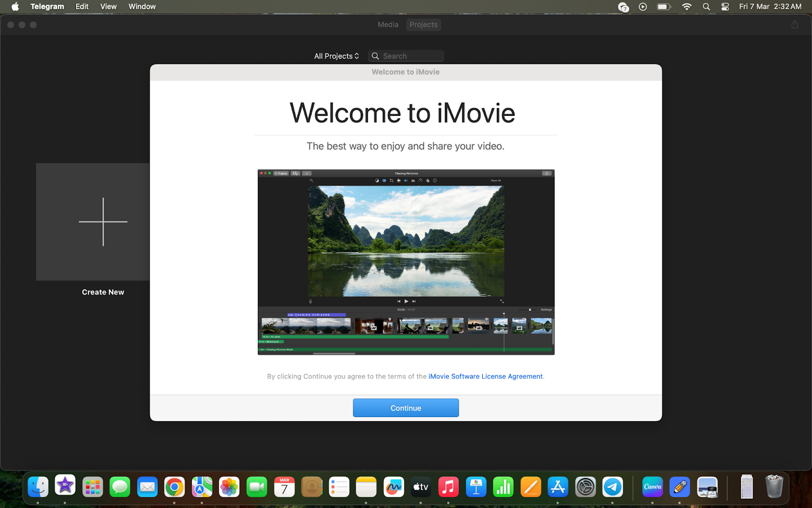Click the Wi-Fi status icon
The width and height of the screenshot is (812, 508).
coord(687,7)
